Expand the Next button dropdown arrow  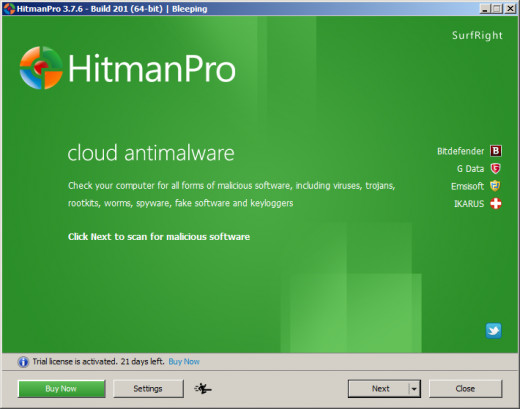414,389
